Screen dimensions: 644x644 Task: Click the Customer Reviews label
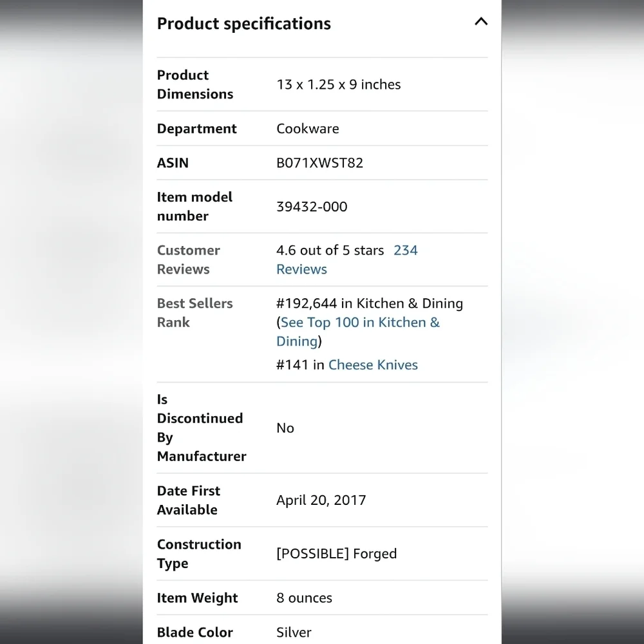point(189,260)
